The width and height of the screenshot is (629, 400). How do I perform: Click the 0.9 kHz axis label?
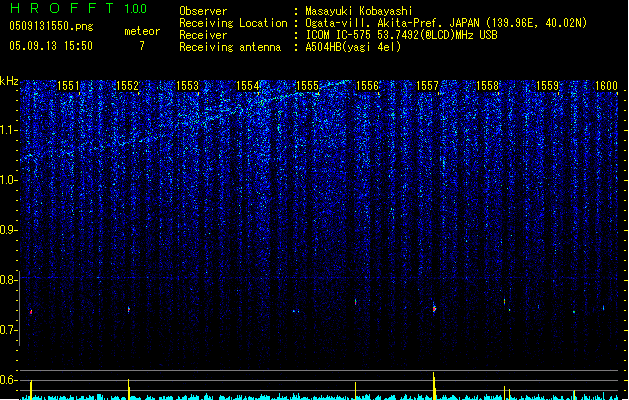tap(8, 230)
